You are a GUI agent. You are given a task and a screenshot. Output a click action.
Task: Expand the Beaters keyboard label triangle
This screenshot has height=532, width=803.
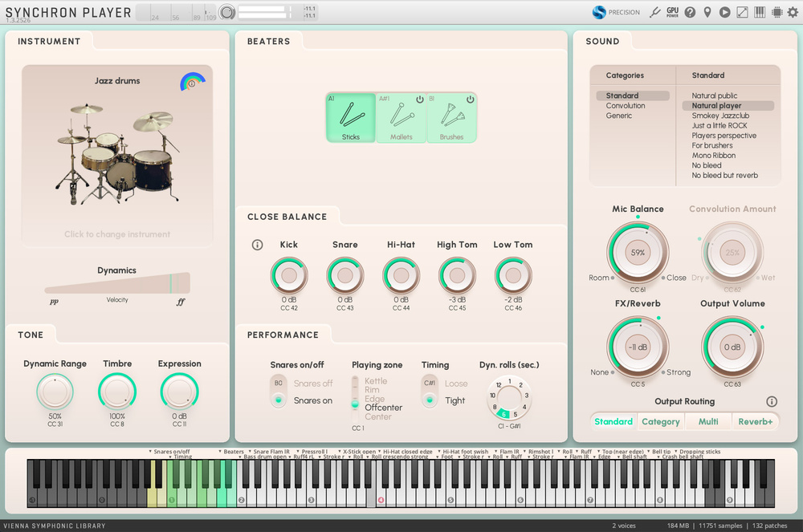click(220, 452)
